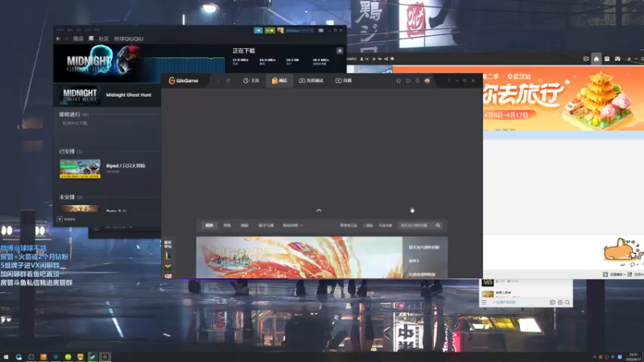The height and width of the screenshot is (362, 644).
Task: Select the first highlighted WeGame store category tab
Action: click(209, 225)
